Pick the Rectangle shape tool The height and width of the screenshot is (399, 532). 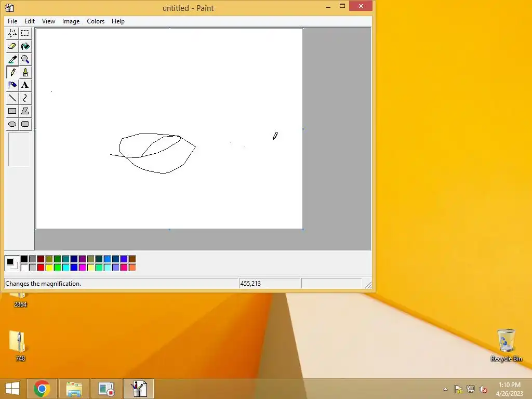[x=12, y=111]
